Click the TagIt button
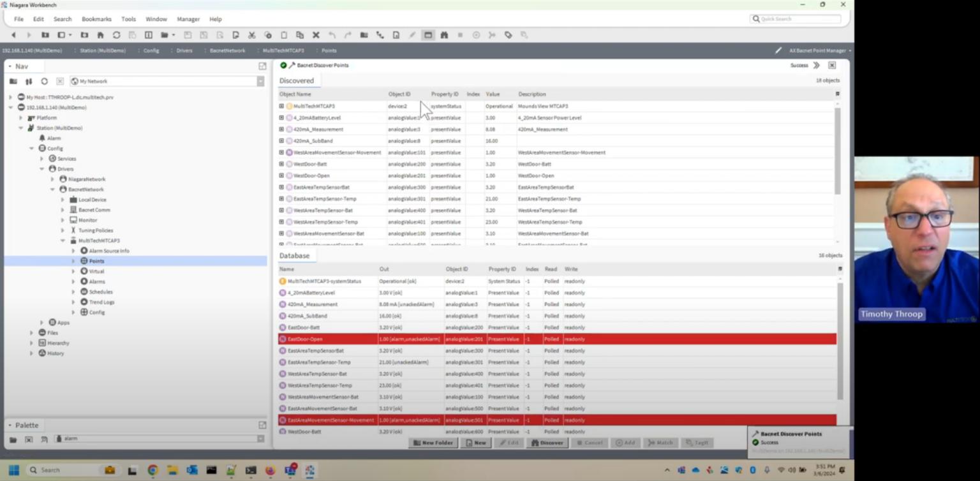Viewport: 980px width, 481px height. [x=697, y=443]
